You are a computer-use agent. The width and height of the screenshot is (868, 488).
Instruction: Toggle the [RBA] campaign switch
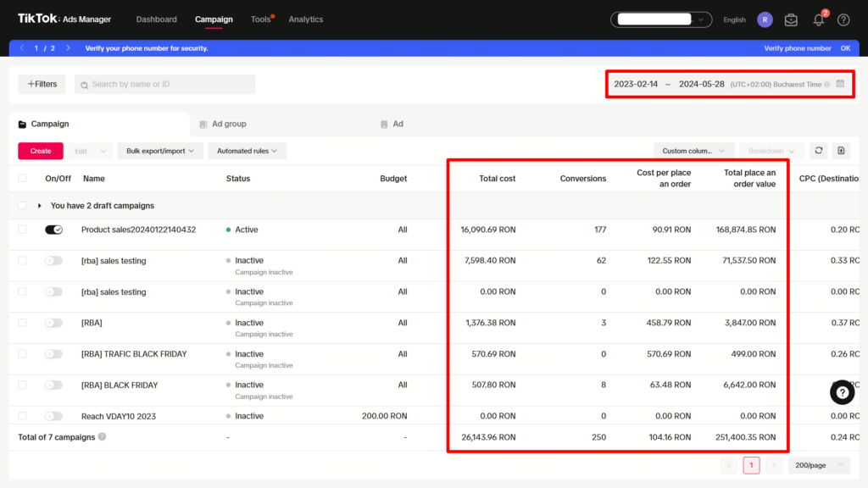(53, 323)
